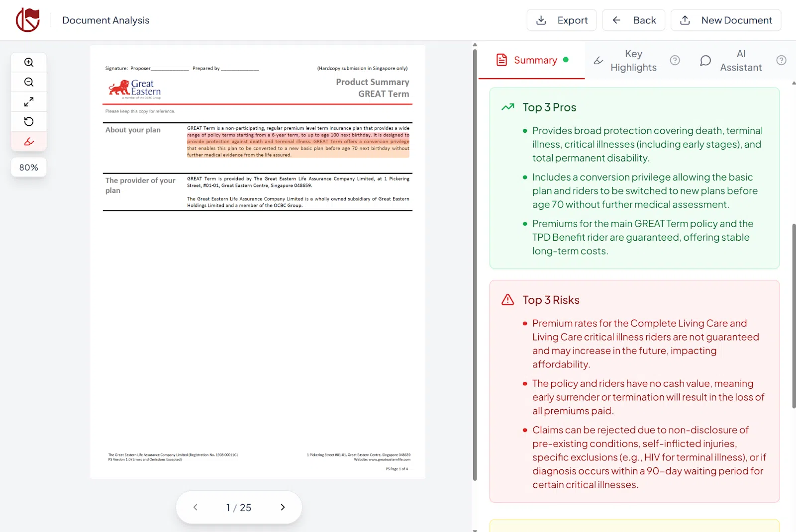Click the red flag app logo
The height and width of the screenshot is (532, 796).
click(28, 20)
